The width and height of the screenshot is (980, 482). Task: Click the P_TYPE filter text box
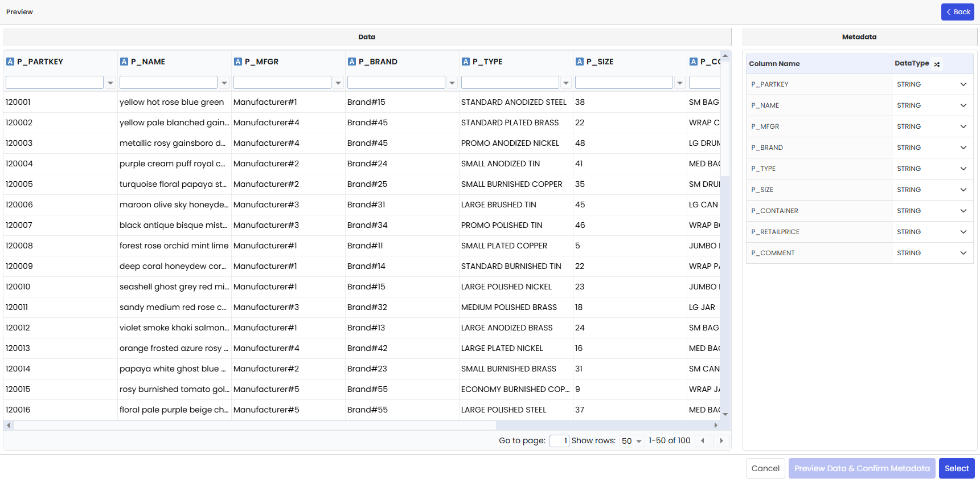tap(510, 83)
